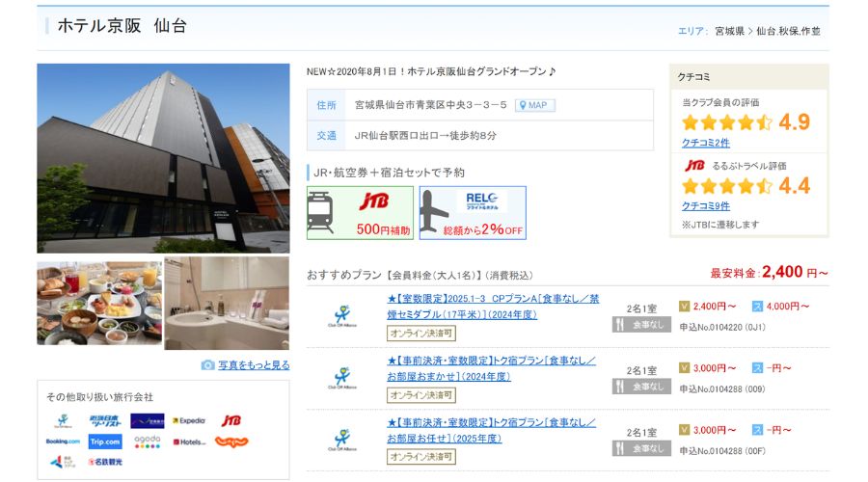This screenshot has width=868, height=482.
Task: Click the 名鉄観光 logo
Action: pyautogui.click(x=105, y=462)
